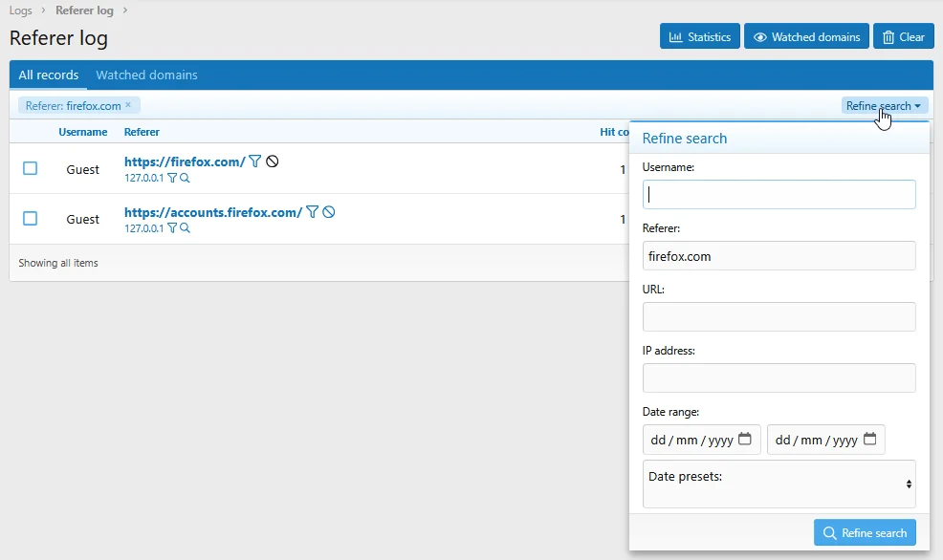This screenshot has height=560, width=943.
Task: Collapse the Refine search dropdown
Action: pos(884,105)
